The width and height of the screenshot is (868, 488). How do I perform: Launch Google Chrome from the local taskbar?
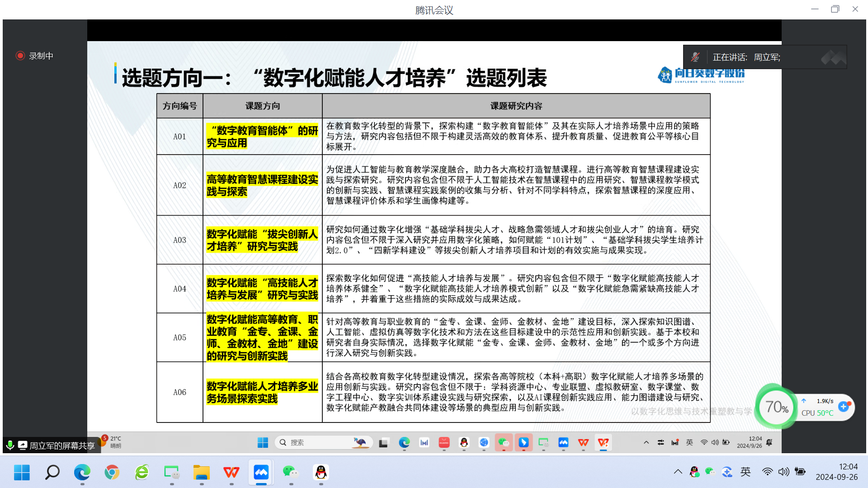point(112,473)
